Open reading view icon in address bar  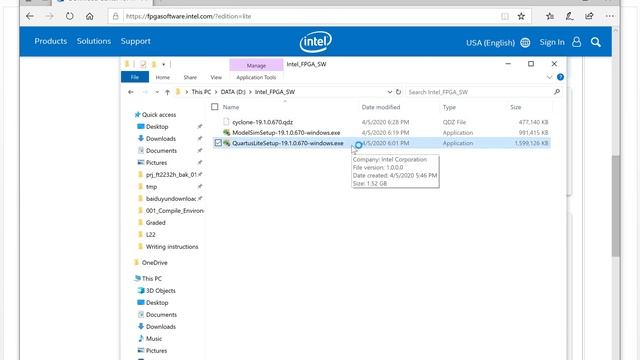[x=505, y=16]
